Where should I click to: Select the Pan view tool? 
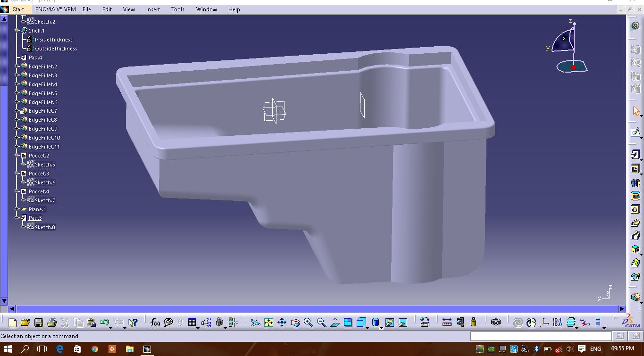click(282, 323)
